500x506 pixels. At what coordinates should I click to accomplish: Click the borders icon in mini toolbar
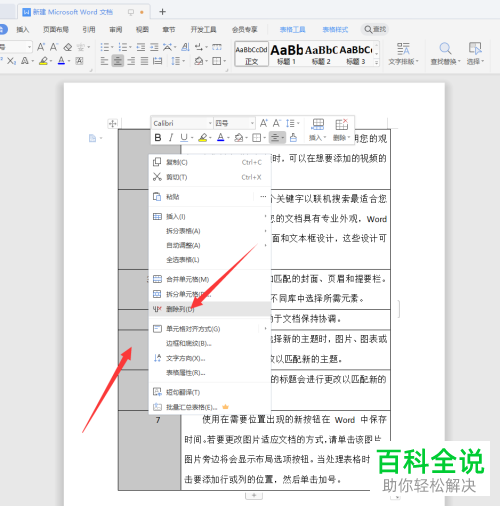click(x=256, y=137)
